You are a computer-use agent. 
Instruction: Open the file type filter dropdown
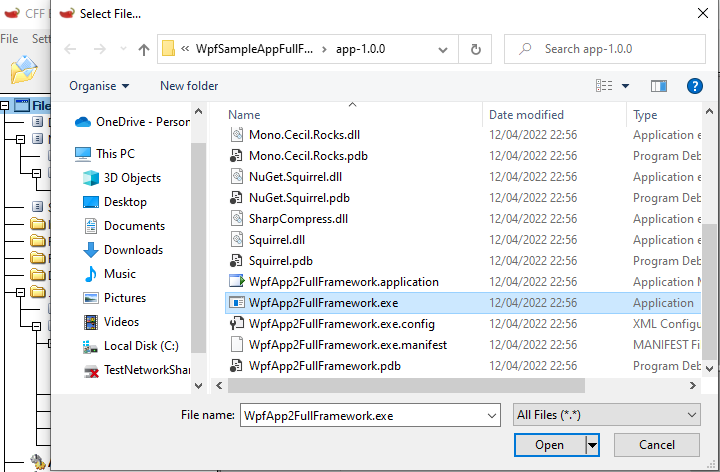tap(605, 415)
